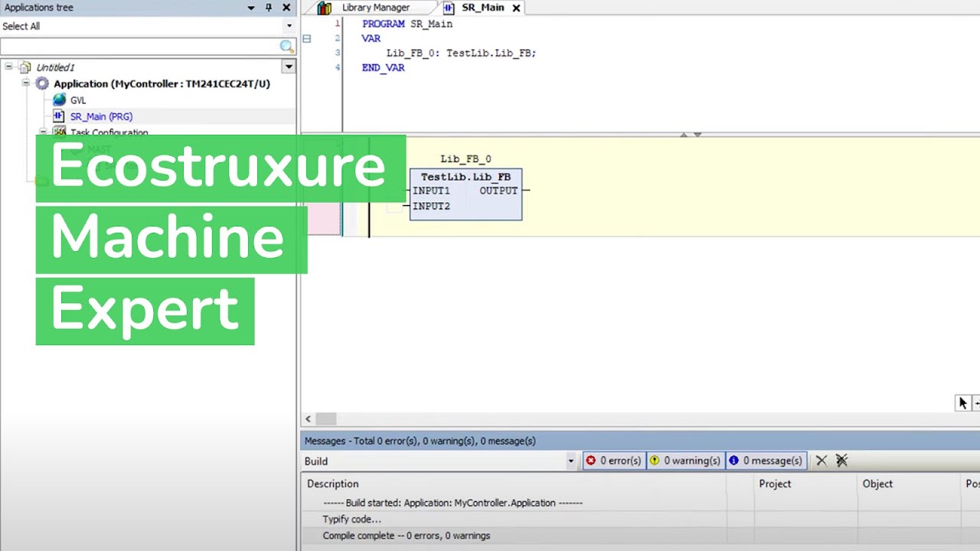Click the END_VAR code line
The width and height of the screenshot is (980, 551).
384,67
